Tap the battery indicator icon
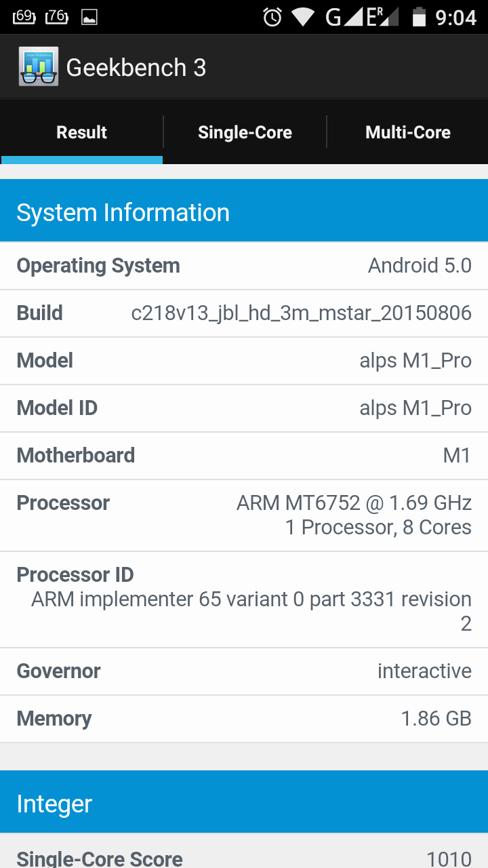 tap(419, 17)
